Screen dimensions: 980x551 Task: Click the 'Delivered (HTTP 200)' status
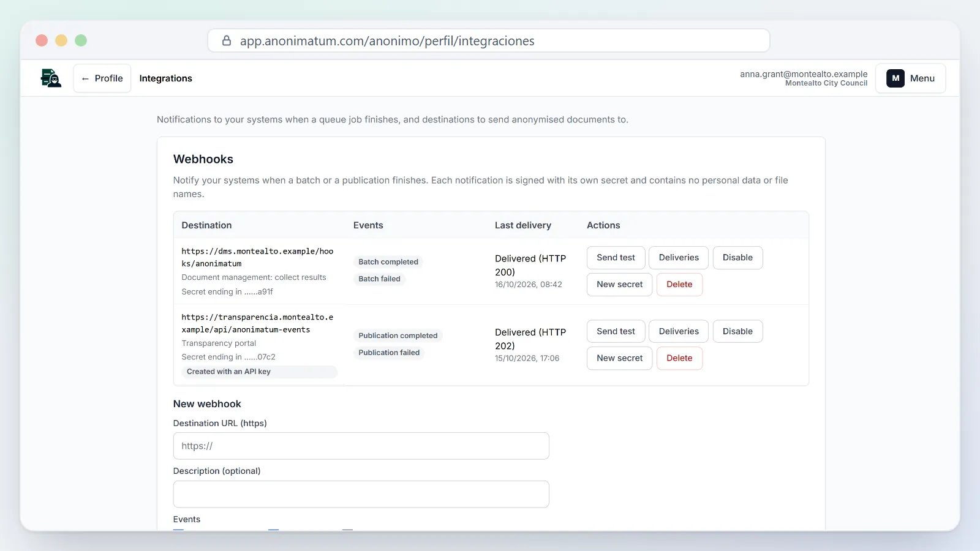[x=530, y=265]
